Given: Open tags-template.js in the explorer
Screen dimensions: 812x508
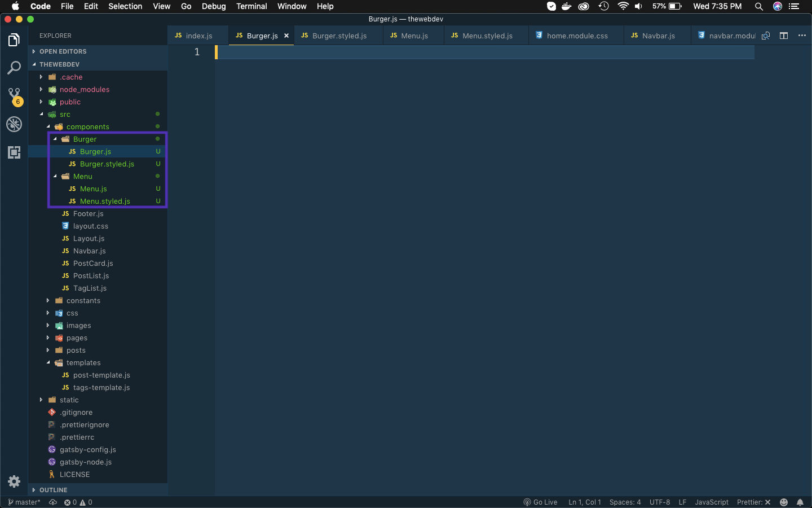Looking at the screenshot, I should click(98, 387).
